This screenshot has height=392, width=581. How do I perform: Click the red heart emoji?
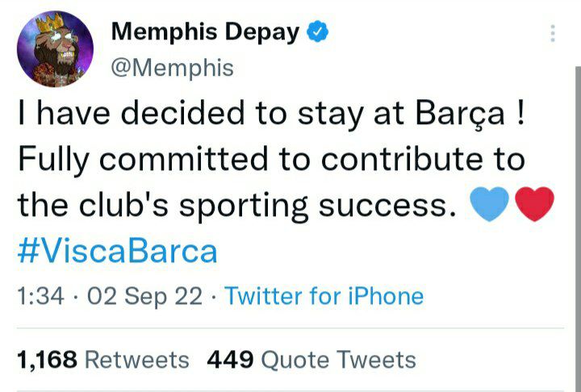pos(534,205)
